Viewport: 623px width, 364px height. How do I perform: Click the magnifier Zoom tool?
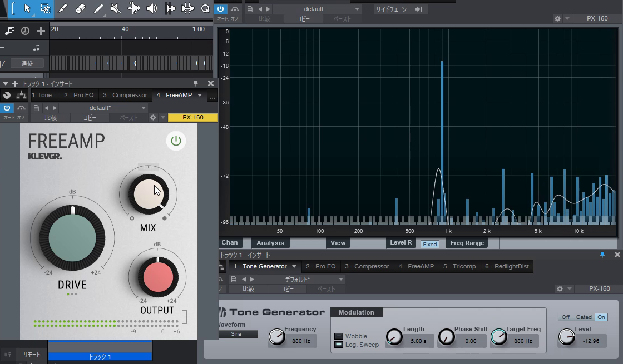coord(205,9)
